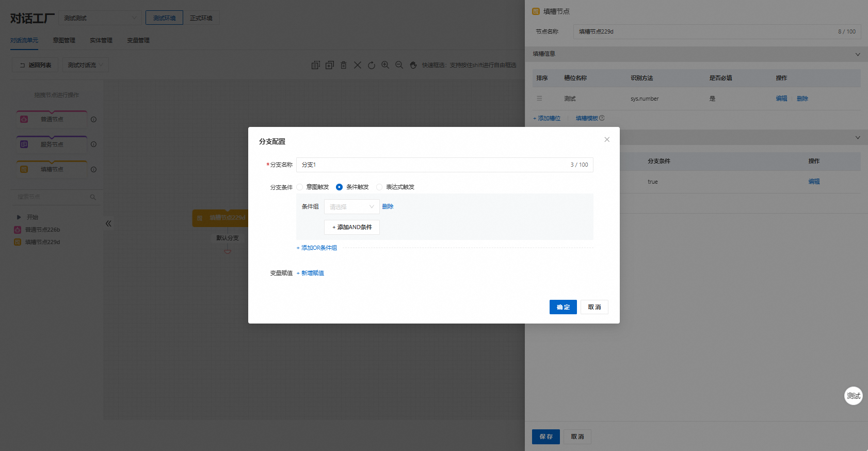Click the zoom out magnifier icon

(399, 65)
